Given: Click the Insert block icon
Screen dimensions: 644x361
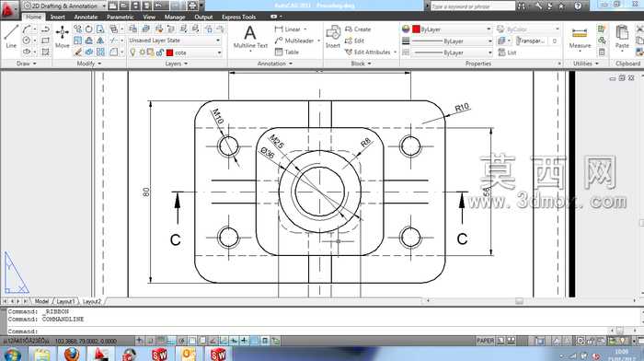Looking at the screenshot, I should (x=333, y=36).
